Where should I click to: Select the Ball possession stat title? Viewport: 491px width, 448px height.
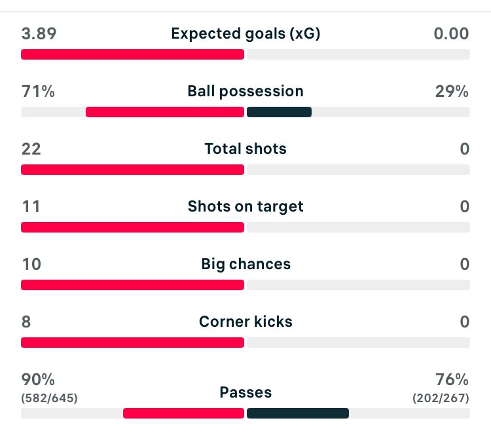(x=245, y=92)
